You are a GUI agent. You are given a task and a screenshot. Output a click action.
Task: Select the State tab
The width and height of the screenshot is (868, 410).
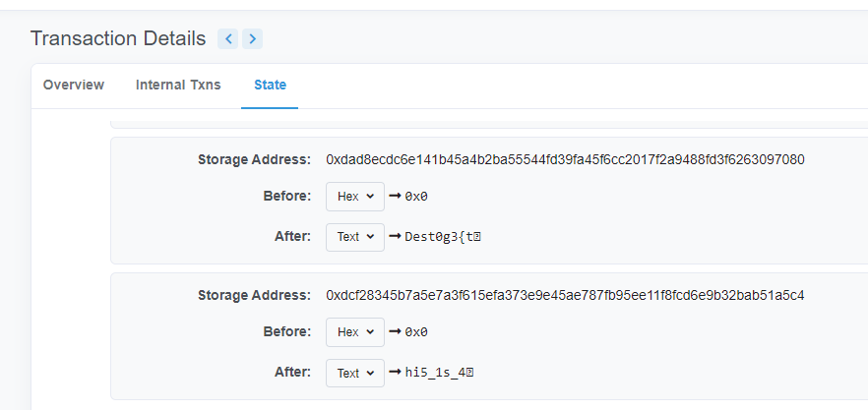pos(270,85)
